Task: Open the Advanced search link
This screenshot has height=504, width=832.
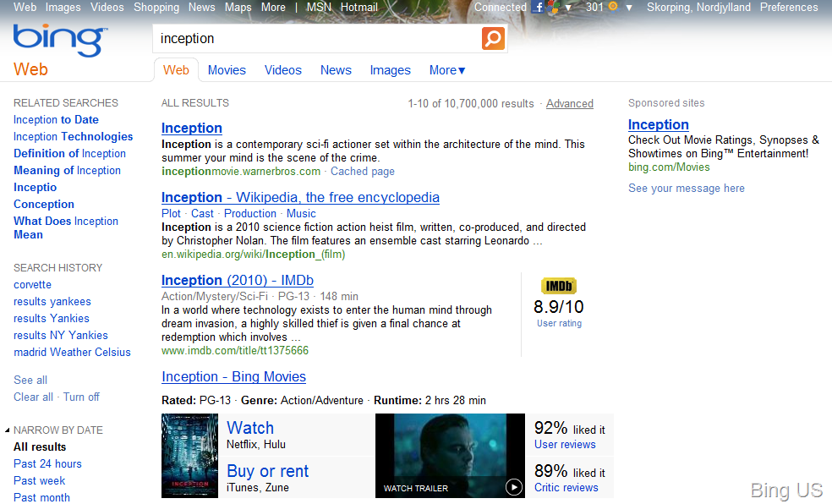Action: [569, 103]
